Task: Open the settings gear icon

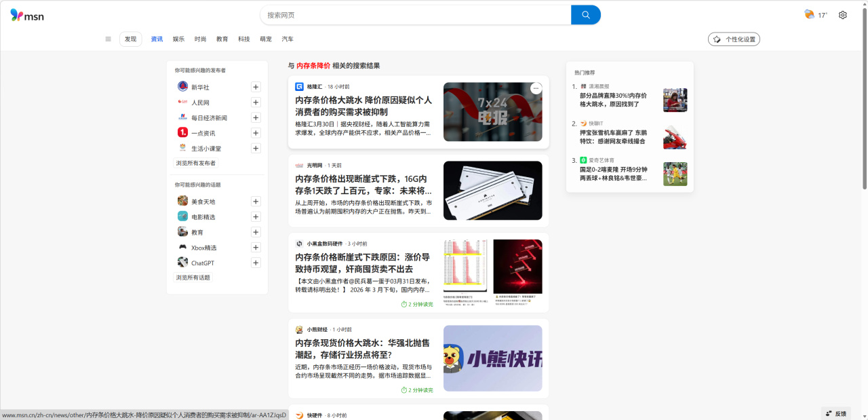Action: pyautogui.click(x=843, y=15)
